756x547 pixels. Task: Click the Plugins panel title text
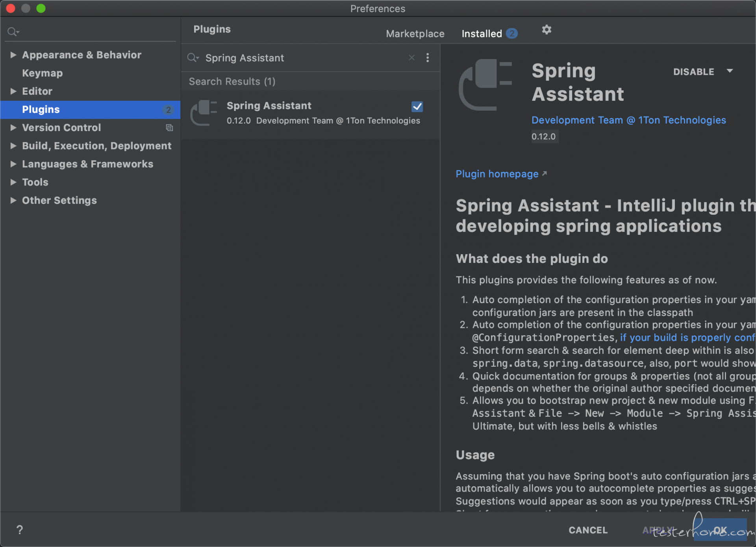tap(212, 29)
